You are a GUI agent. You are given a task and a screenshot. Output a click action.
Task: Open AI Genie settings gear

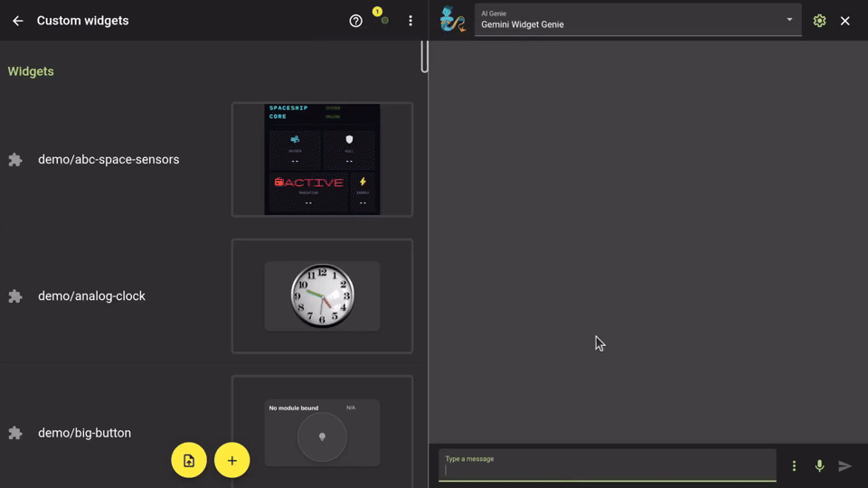(819, 21)
